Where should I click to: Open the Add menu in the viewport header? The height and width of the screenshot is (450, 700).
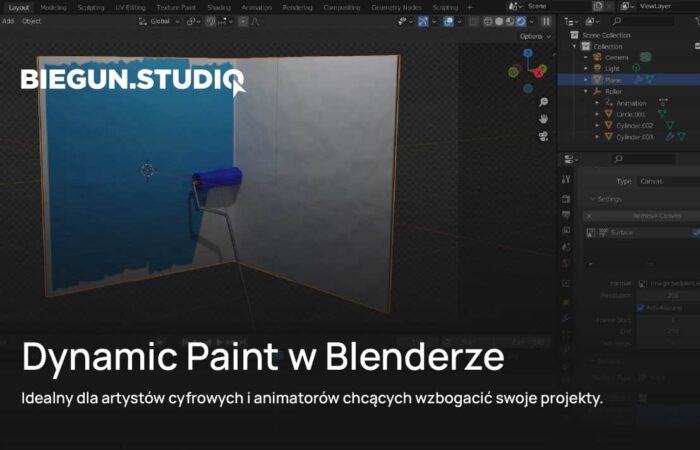tap(8, 21)
